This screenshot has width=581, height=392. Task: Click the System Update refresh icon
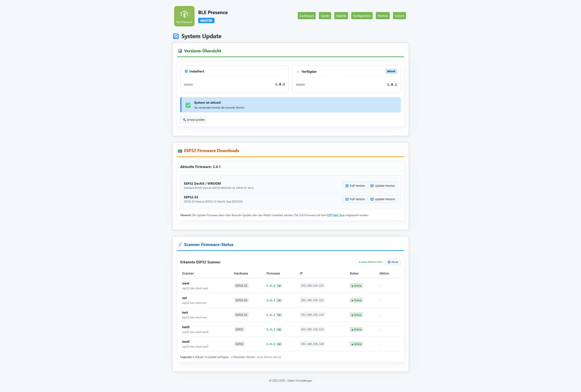[x=176, y=36]
